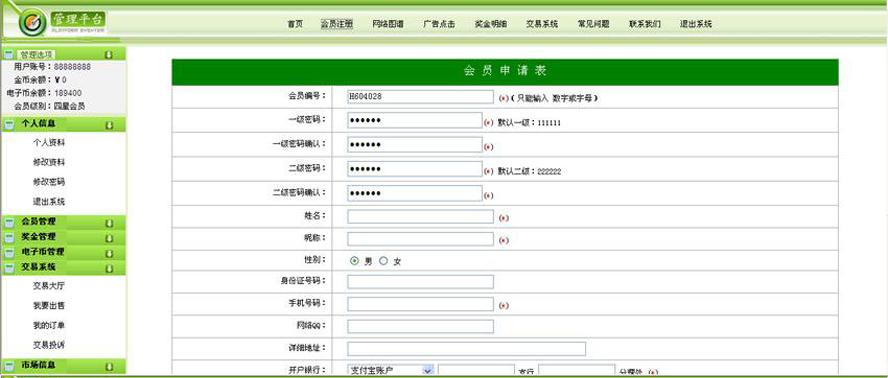888x378 pixels.
Task: Open 网络图谱 in the top menu
Action: pos(388,24)
